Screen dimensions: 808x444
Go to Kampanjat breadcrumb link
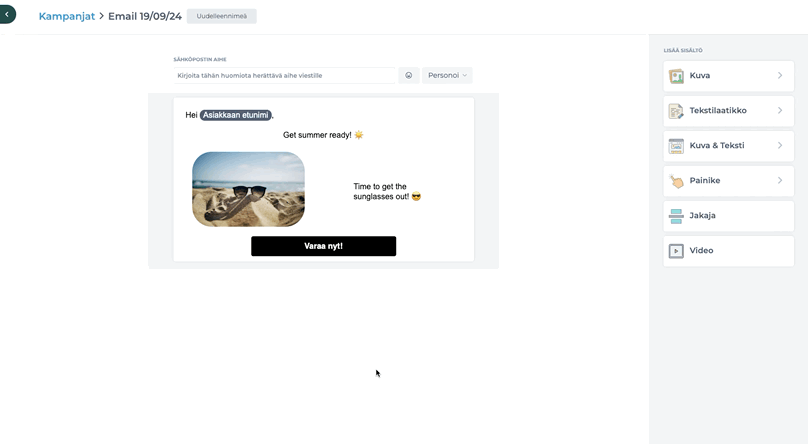click(x=67, y=16)
